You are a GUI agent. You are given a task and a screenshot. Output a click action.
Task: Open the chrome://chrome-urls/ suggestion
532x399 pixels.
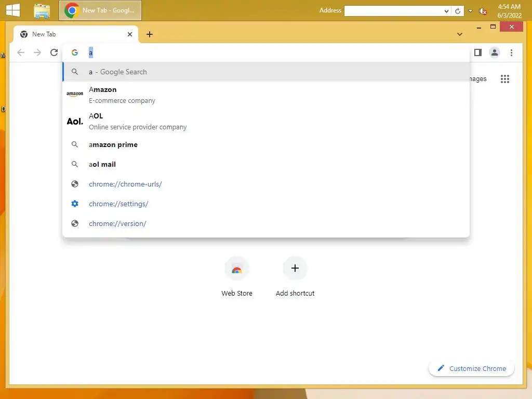[266, 184]
